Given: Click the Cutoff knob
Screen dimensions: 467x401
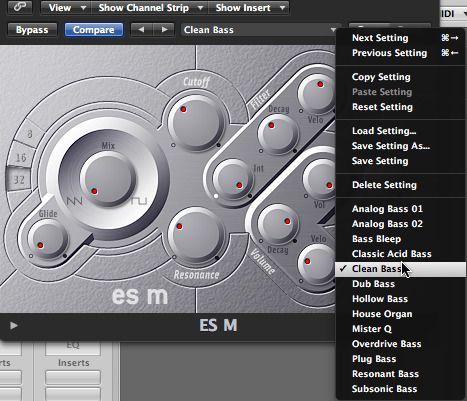Looking at the screenshot, I should pyautogui.click(x=196, y=123).
